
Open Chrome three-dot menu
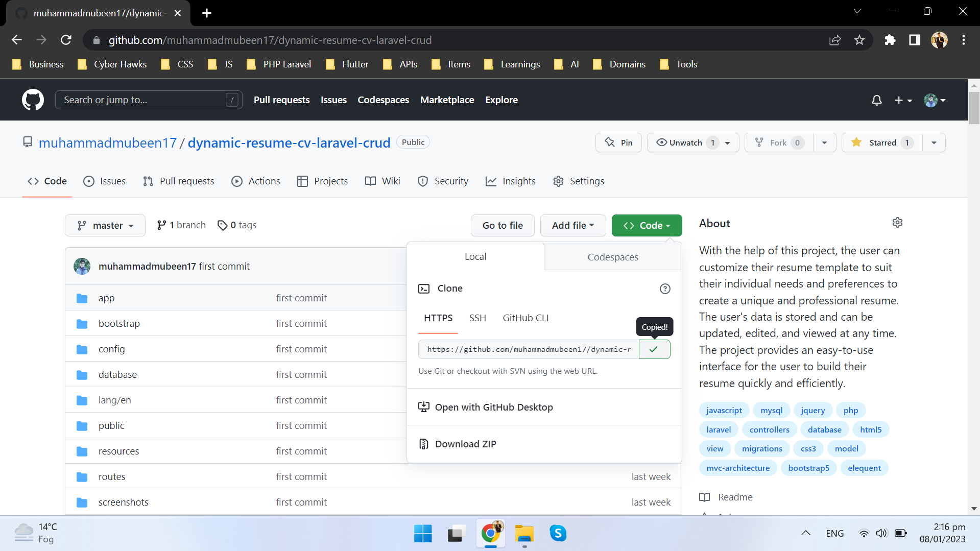(963, 40)
